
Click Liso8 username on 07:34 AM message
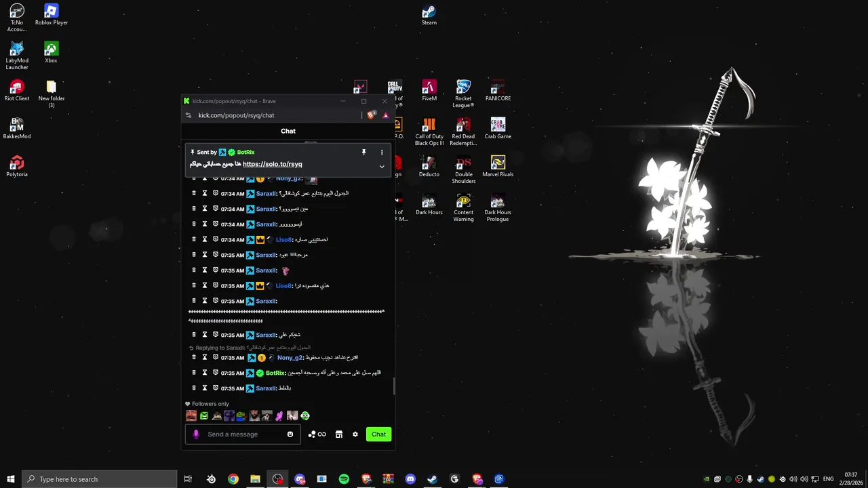283,239
